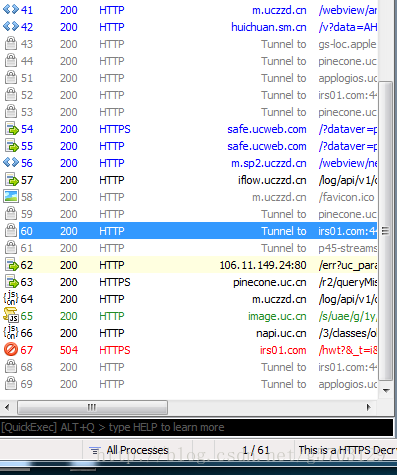The image size is (397, 475).
Task: Click the lock icon of session 69
Action: coord(11,384)
